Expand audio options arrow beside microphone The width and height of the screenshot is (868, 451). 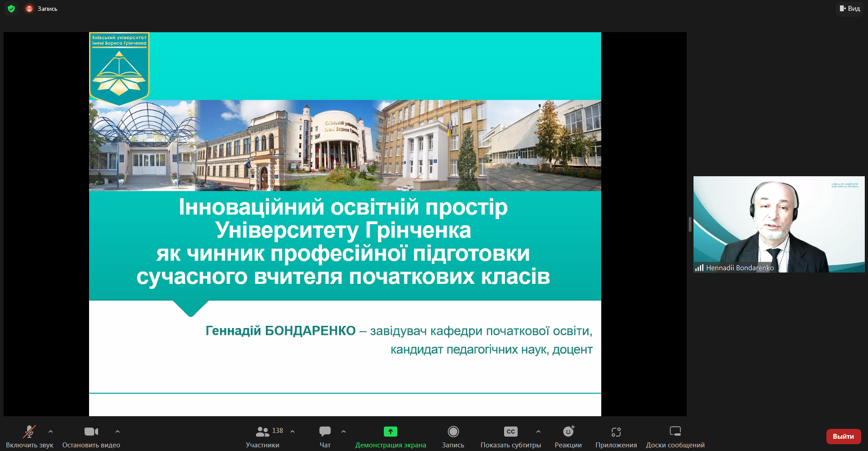(51, 432)
